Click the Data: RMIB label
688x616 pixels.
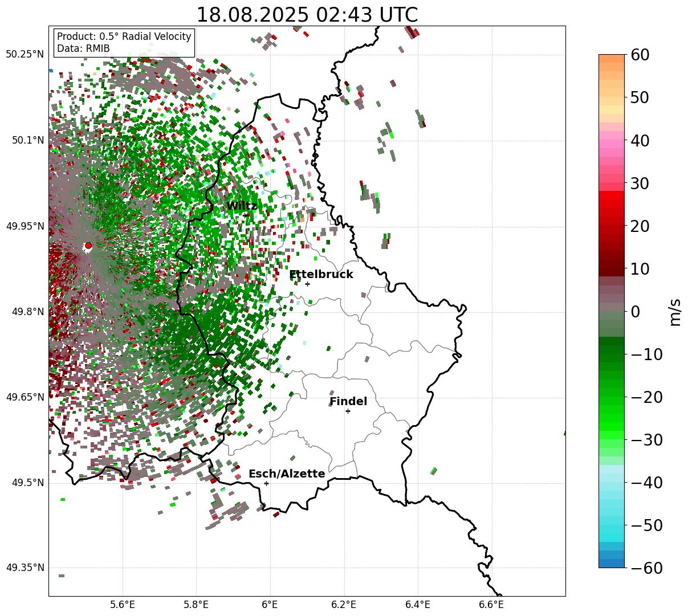83,49
